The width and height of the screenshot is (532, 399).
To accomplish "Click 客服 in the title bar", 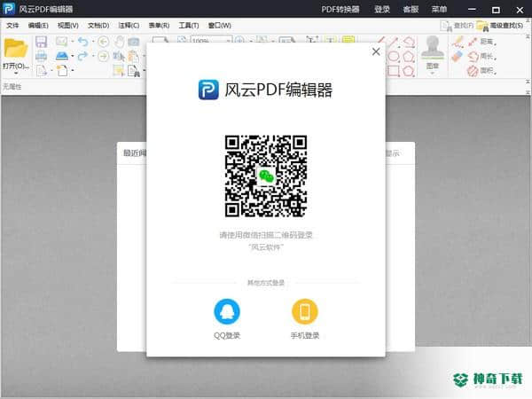I will 411,9.
